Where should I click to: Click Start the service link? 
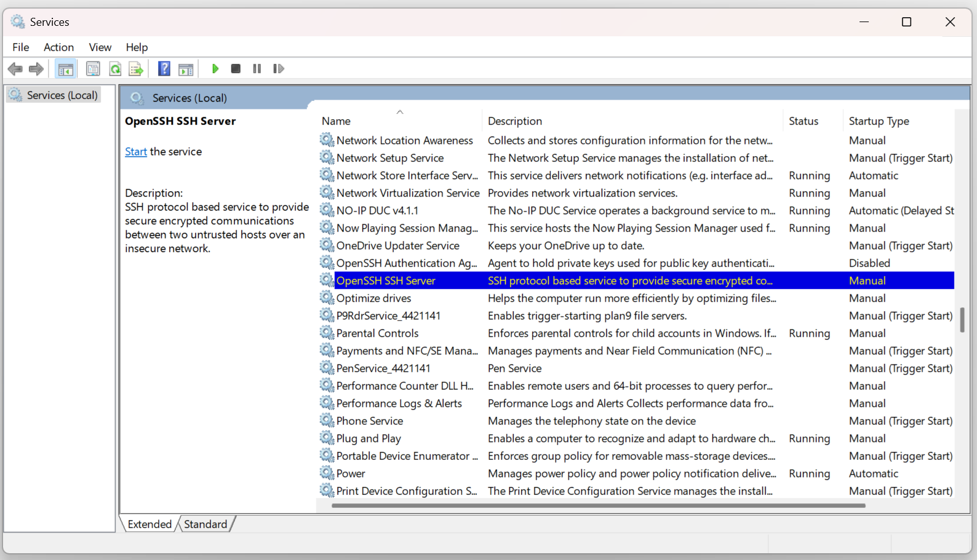pos(136,152)
